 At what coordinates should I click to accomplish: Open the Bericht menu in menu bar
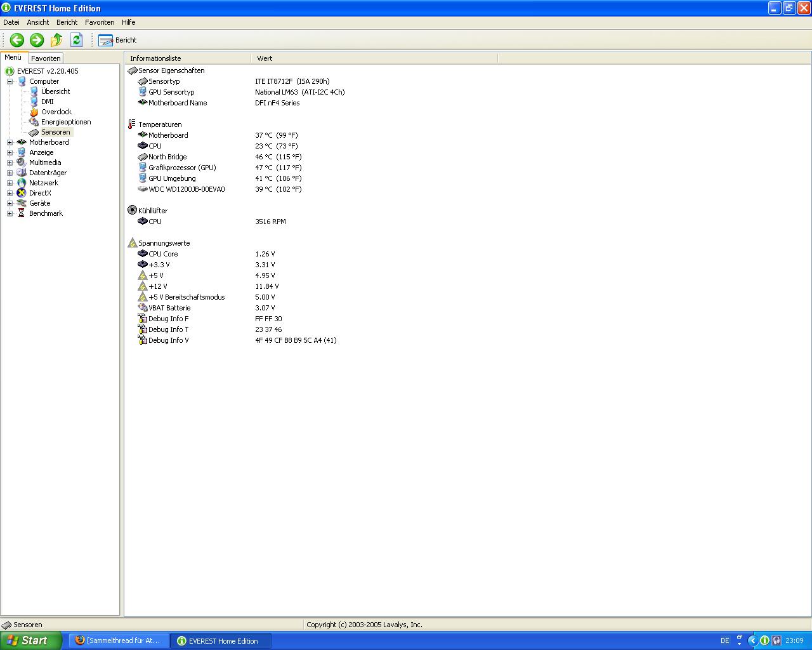tap(67, 22)
